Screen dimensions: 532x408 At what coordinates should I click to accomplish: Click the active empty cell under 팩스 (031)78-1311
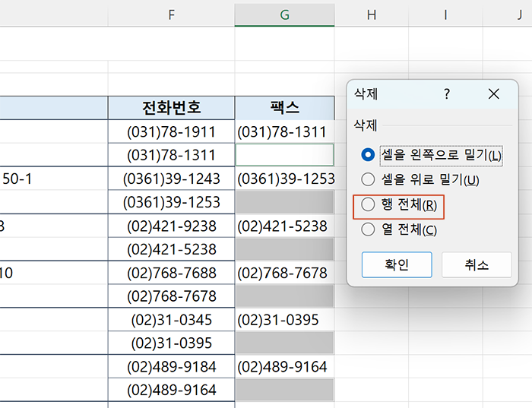tap(284, 155)
